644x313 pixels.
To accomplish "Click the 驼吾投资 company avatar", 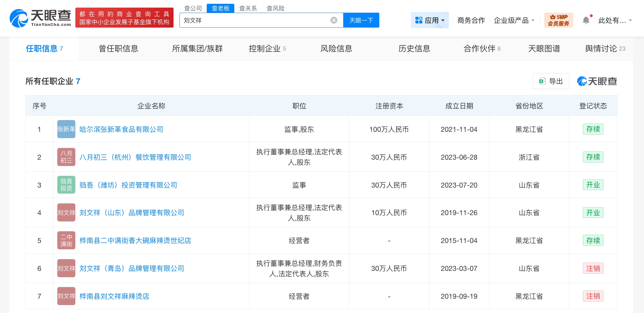I will [x=66, y=185].
